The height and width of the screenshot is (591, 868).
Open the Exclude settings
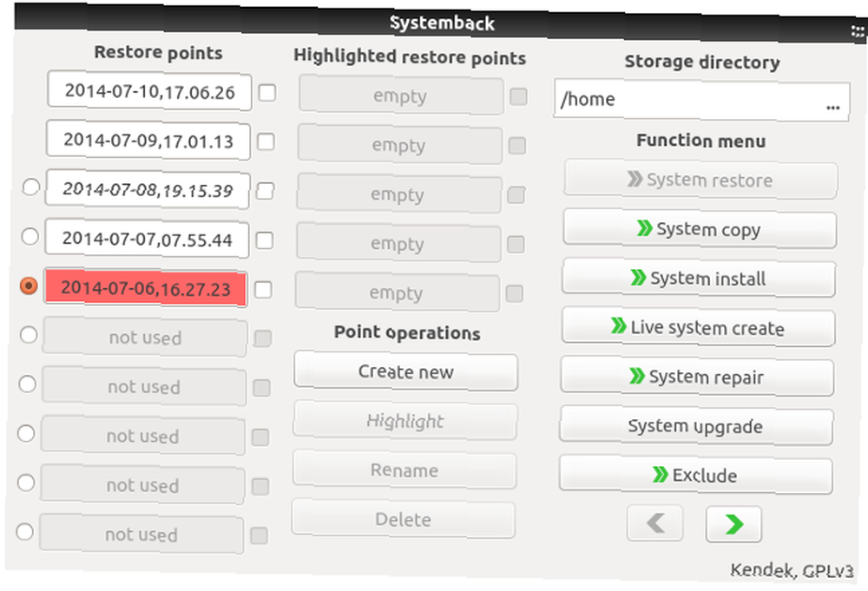pos(695,475)
